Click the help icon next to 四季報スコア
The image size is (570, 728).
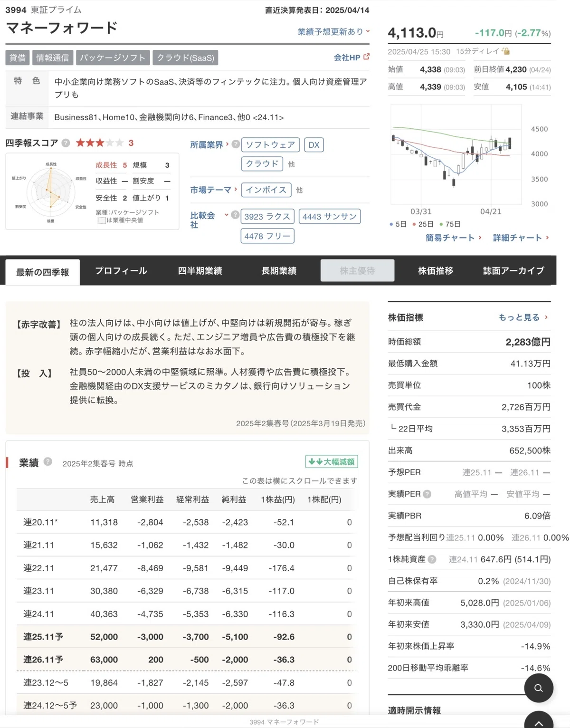66,143
